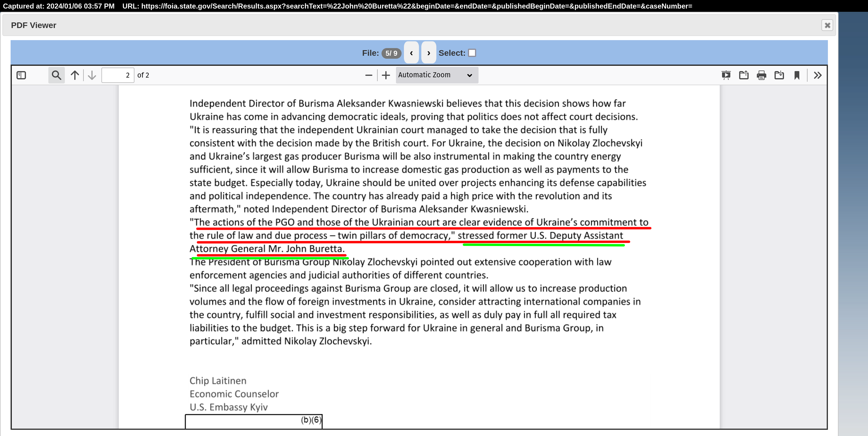The height and width of the screenshot is (436, 868).
Task: Click the page number input field
Action: coord(118,75)
